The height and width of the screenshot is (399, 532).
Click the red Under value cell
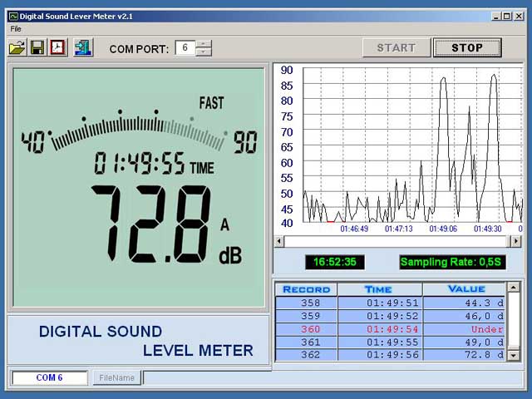pyautogui.click(x=464, y=329)
